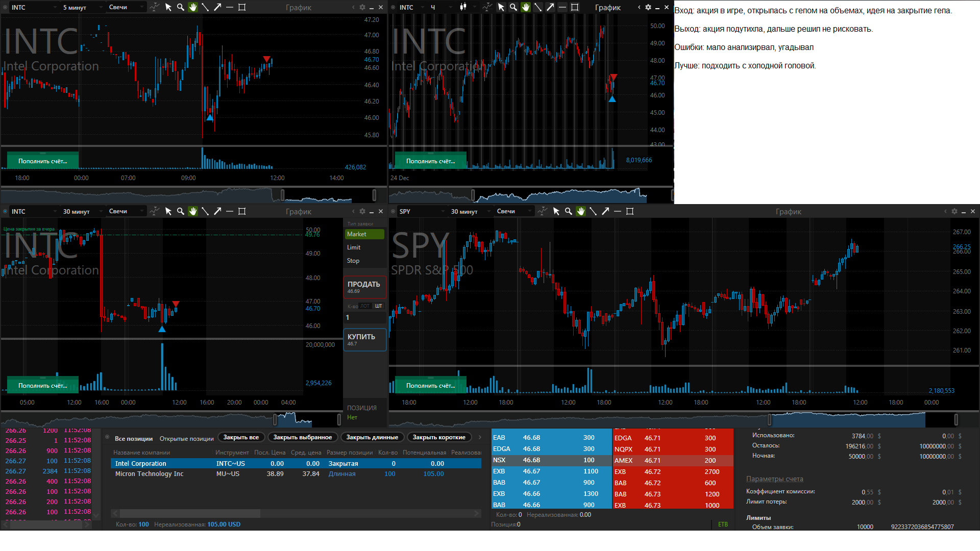Click order quantity input field showing 1
Screen dimensions: 980x551
[364, 317]
